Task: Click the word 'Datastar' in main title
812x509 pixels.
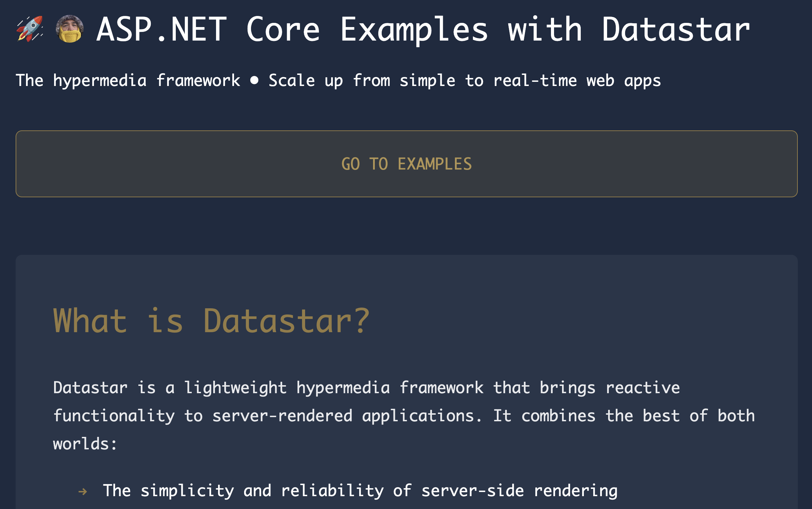Action: coord(675,30)
